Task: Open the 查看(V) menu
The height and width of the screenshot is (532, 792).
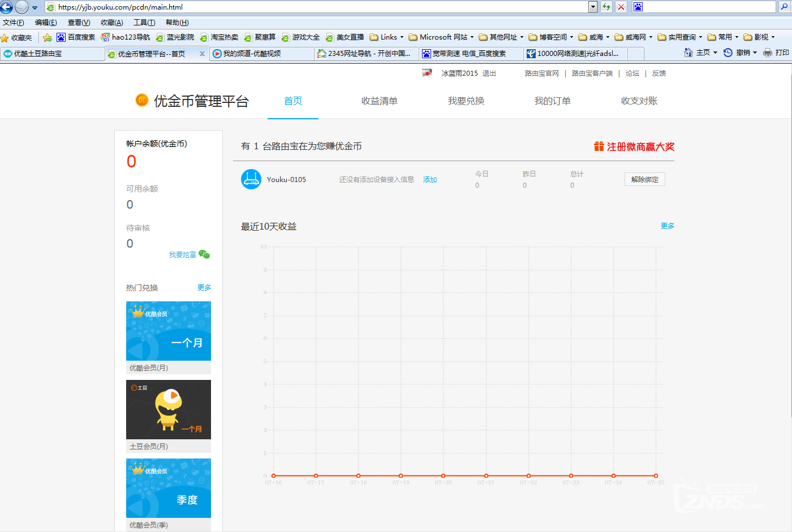Action: 79,23
